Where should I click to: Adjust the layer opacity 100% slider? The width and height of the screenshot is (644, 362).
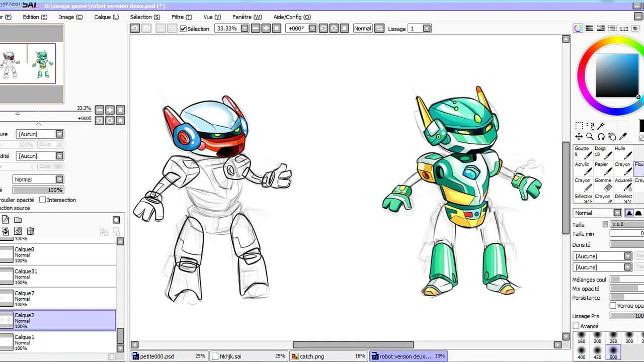(38, 190)
